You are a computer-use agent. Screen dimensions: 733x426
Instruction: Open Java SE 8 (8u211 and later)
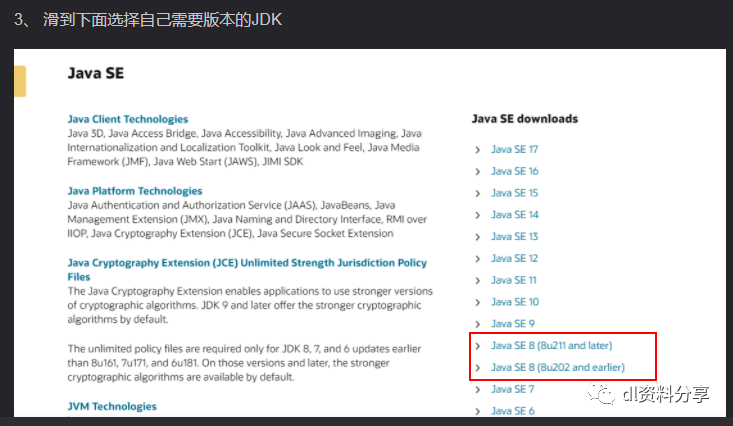551,346
